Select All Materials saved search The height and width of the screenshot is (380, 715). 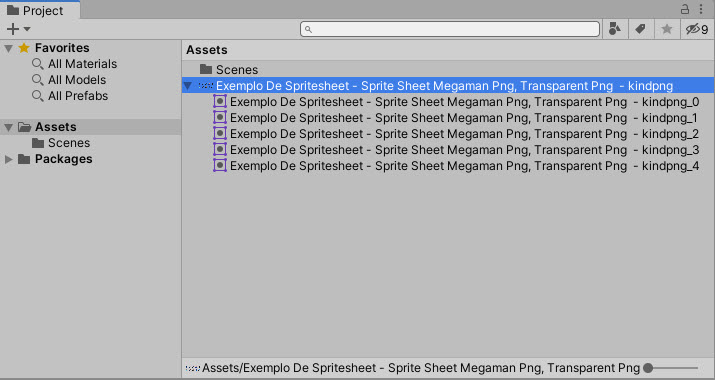pos(83,64)
